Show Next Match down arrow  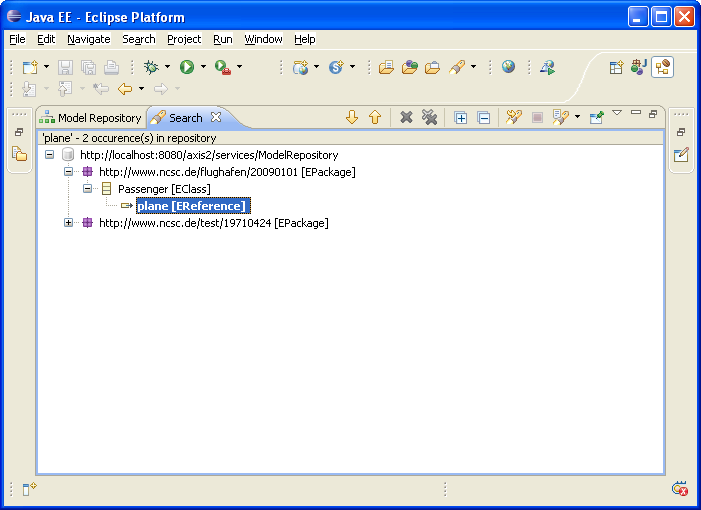352,118
